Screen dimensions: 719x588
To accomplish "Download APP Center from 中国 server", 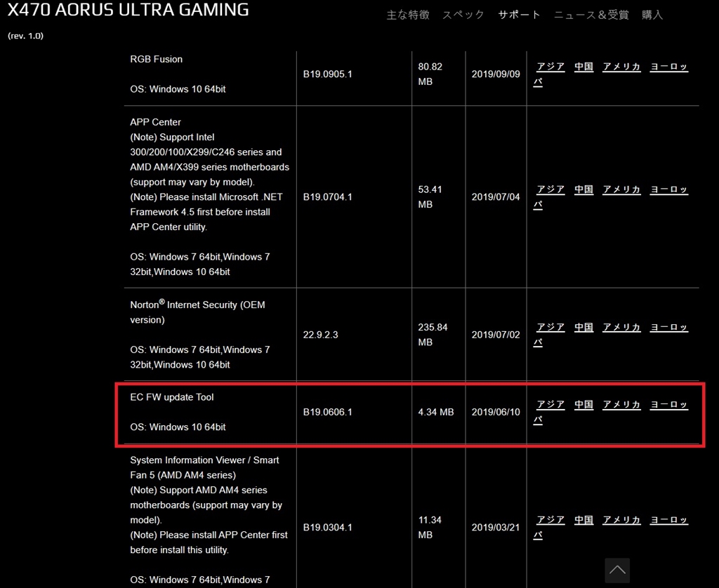I will click(583, 189).
